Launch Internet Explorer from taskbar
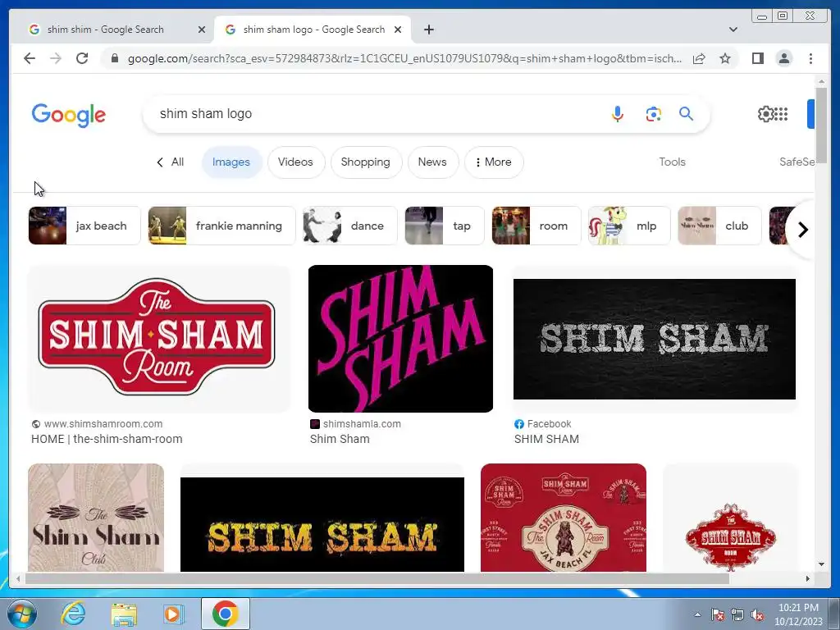 pos(73,614)
